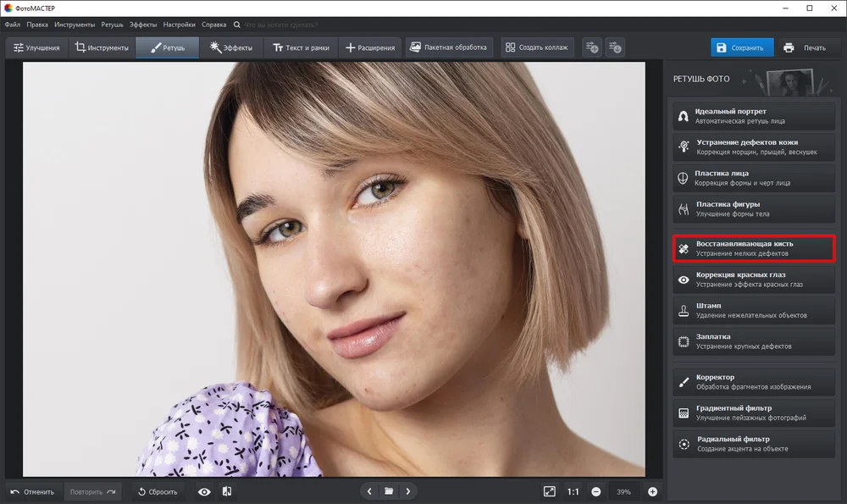Open Радиальный фильтр tool
The image size is (847, 504).
point(754,444)
